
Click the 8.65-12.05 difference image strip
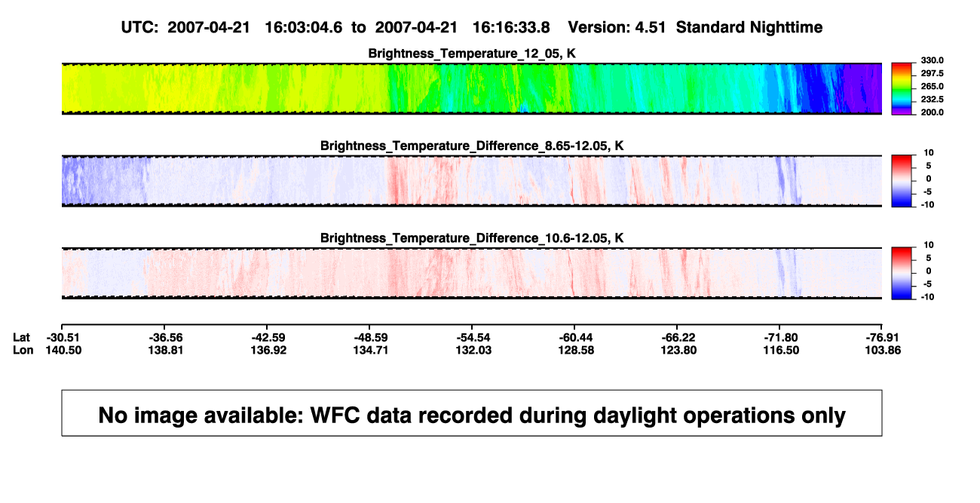471,181
